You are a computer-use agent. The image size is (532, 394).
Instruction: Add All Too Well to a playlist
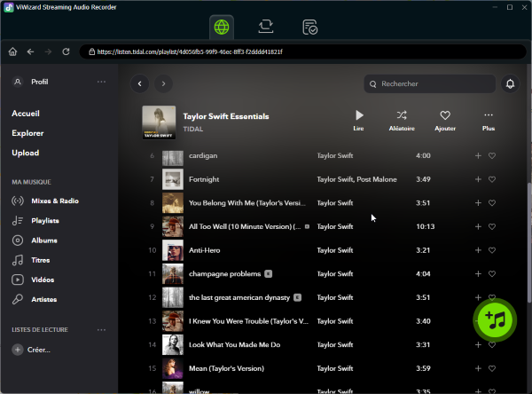(478, 226)
